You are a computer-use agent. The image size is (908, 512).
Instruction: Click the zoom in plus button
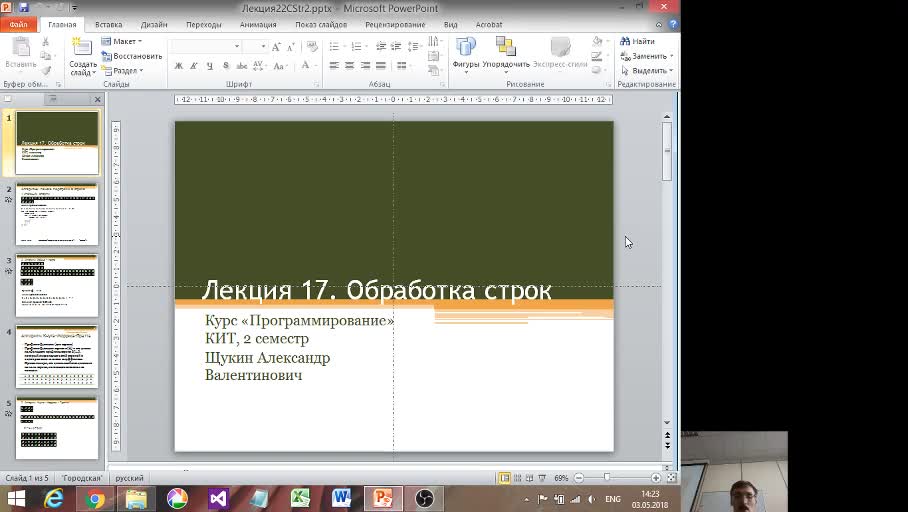(656, 478)
